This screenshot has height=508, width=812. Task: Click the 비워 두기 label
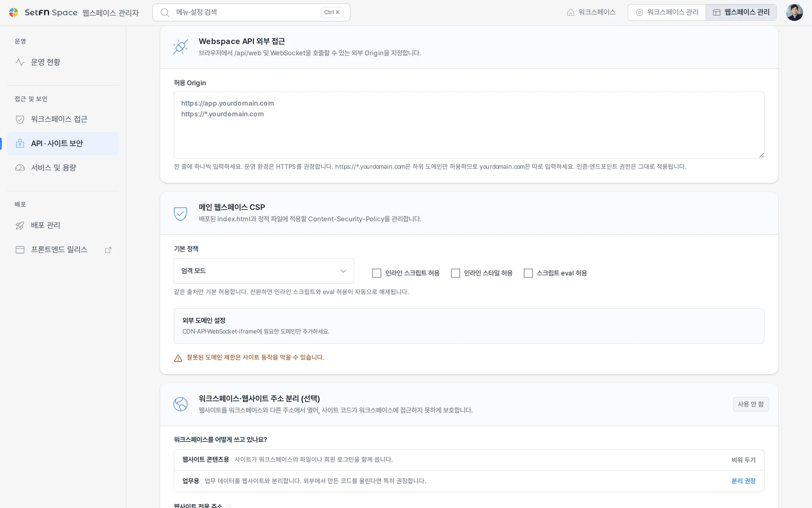point(743,460)
